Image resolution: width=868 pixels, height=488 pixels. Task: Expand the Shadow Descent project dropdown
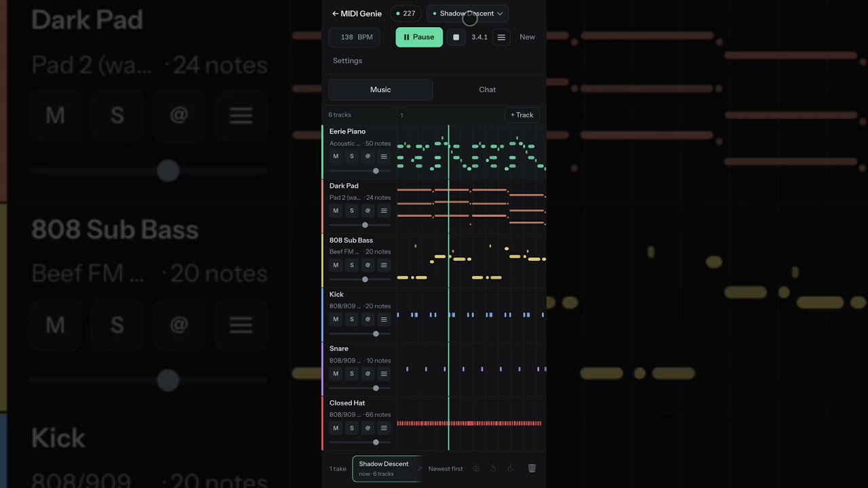pyautogui.click(x=468, y=14)
